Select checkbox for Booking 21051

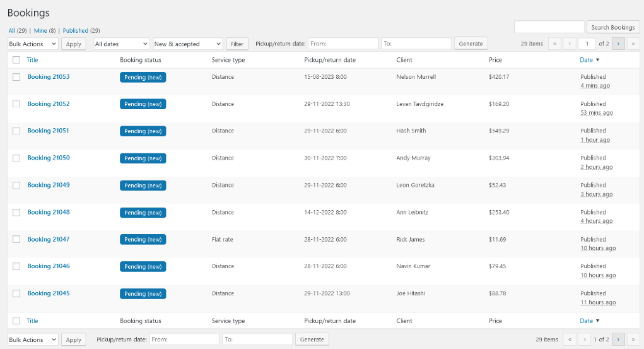tap(16, 131)
